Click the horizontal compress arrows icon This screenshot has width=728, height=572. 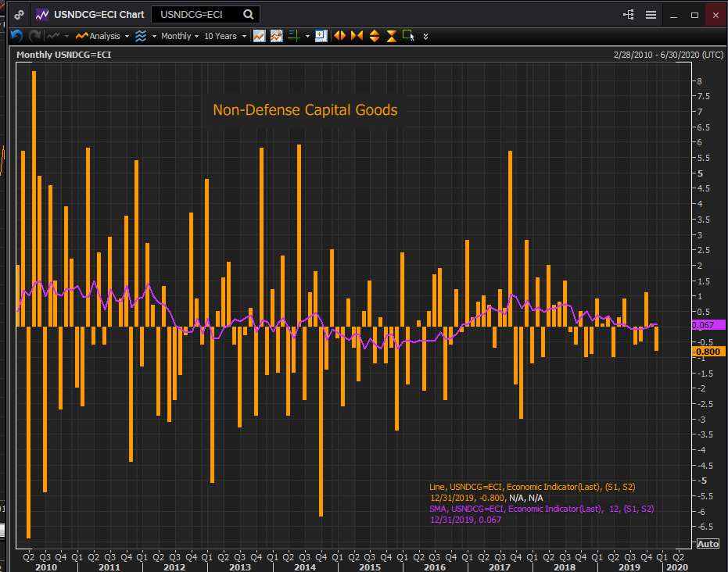357,36
